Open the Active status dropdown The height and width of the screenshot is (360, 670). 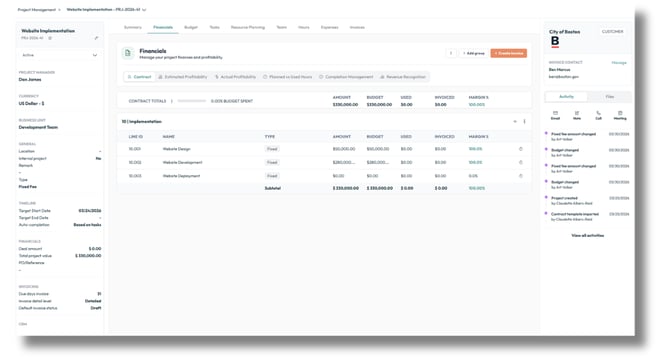click(59, 55)
